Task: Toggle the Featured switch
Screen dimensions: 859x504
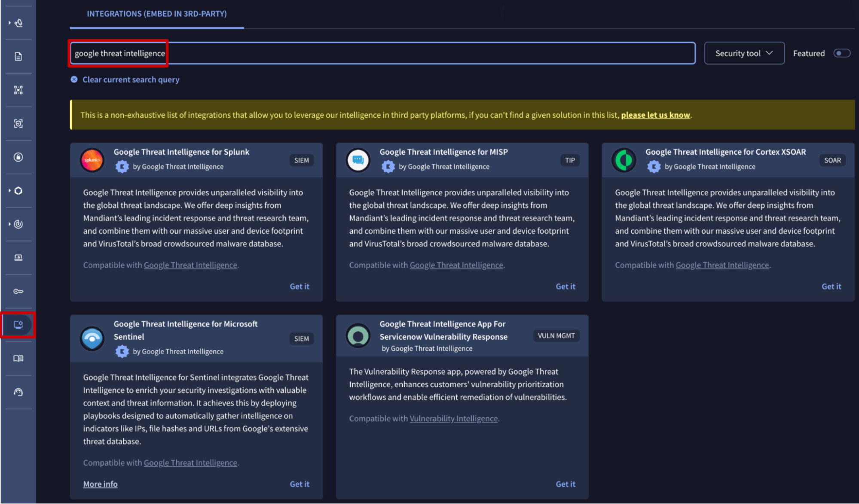Action: (842, 53)
